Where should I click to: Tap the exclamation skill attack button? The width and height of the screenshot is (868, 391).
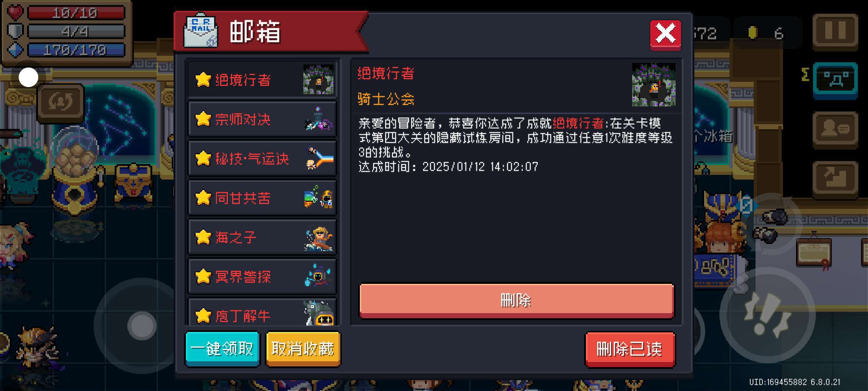pyautogui.click(x=767, y=315)
